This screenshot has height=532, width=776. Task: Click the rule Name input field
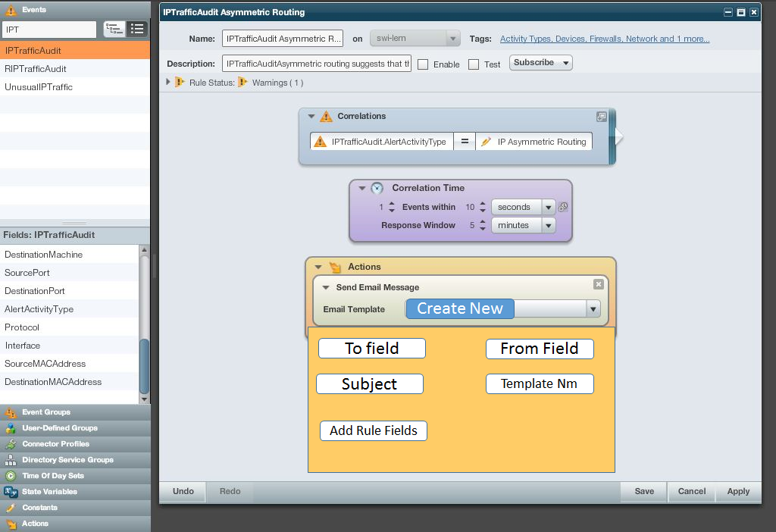pos(283,39)
